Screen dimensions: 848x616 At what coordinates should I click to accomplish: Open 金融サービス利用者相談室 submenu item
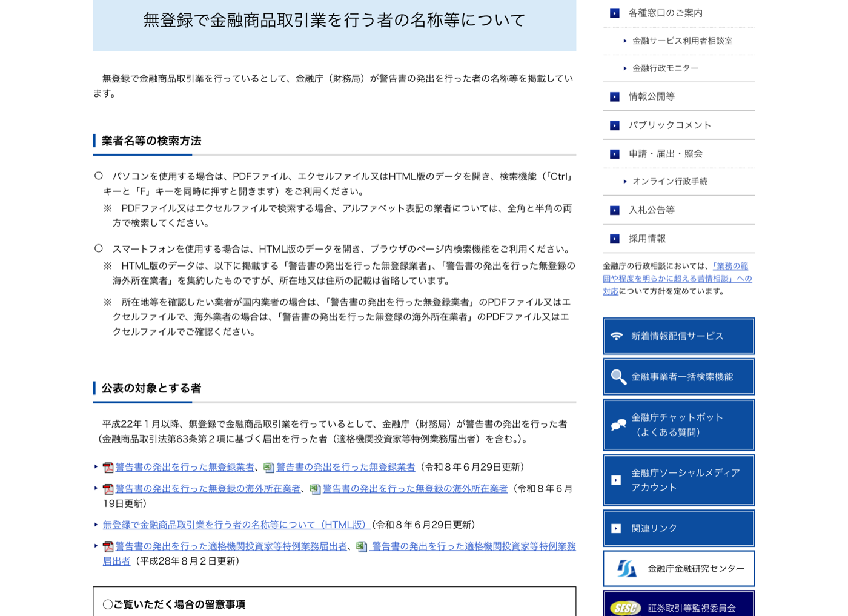tap(683, 41)
